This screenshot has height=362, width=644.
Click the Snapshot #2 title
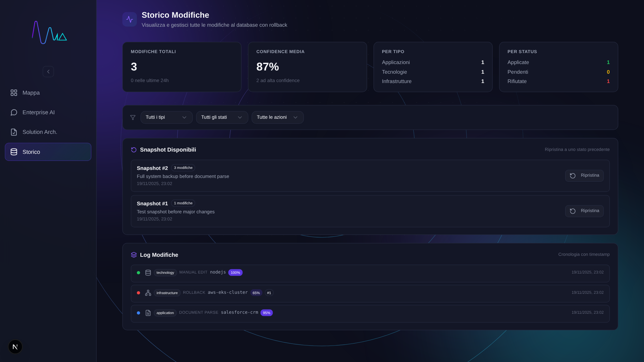pos(152,168)
